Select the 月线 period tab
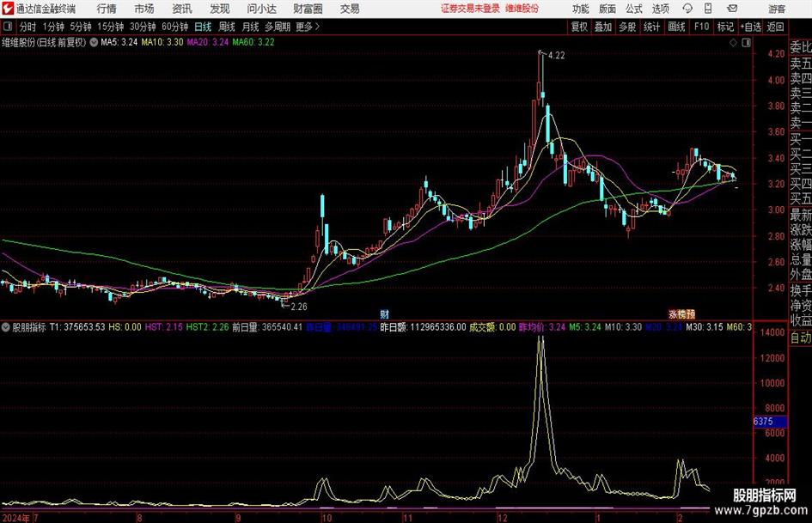This screenshot has height=523, width=812. [x=251, y=27]
